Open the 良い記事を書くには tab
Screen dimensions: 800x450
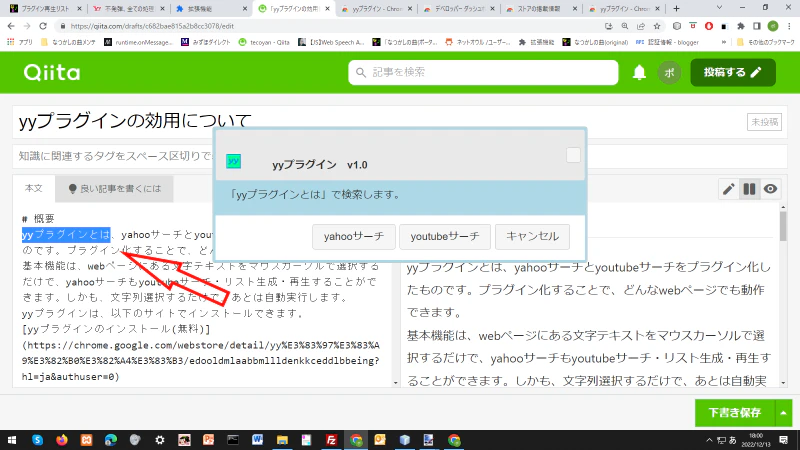click(114, 189)
